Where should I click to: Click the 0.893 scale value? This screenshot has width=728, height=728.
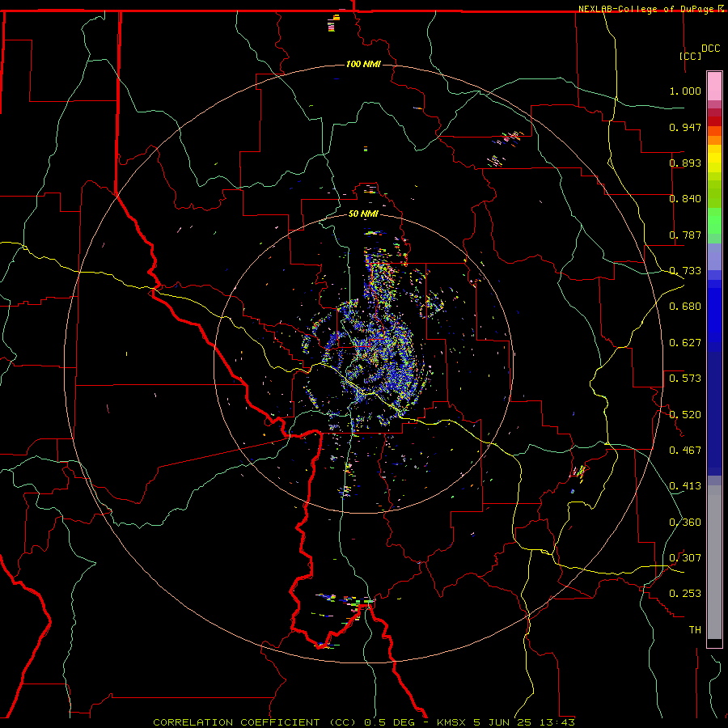coord(685,163)
